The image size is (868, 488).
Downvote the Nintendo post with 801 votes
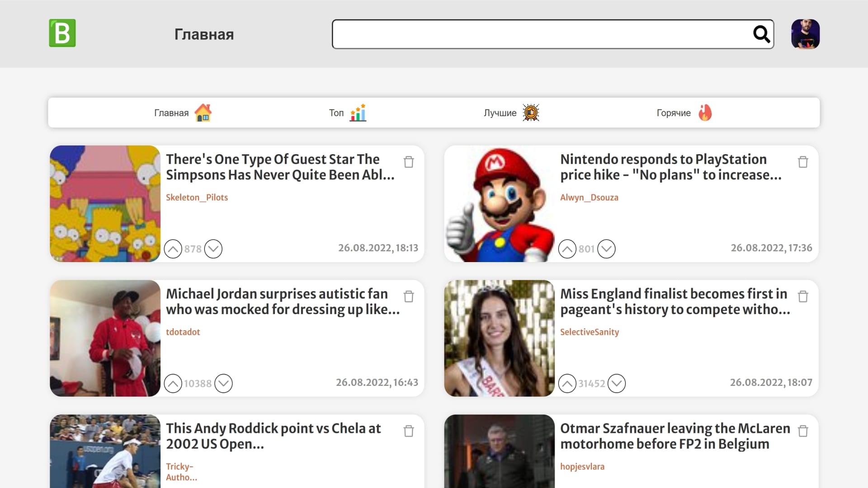606,249
